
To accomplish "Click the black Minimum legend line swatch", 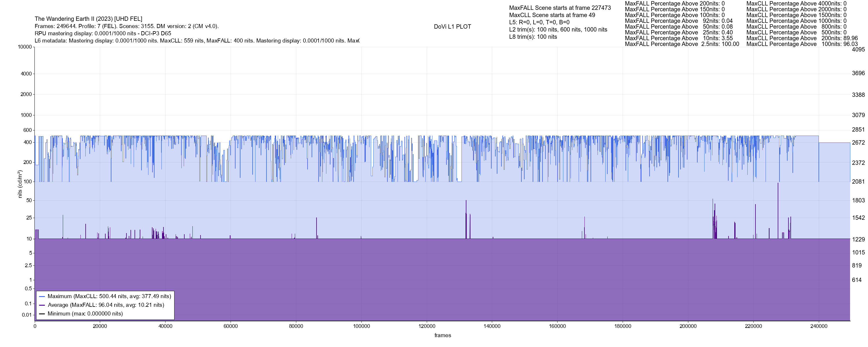I will point(42,314).
